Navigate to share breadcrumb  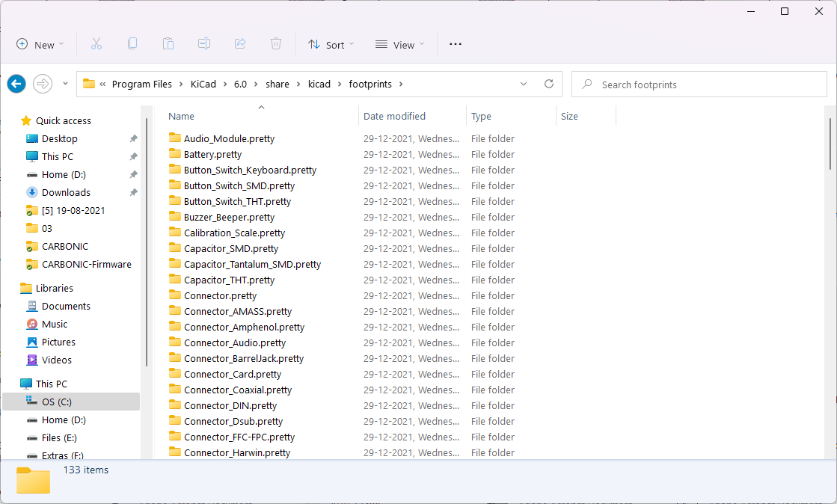(278, 84)
